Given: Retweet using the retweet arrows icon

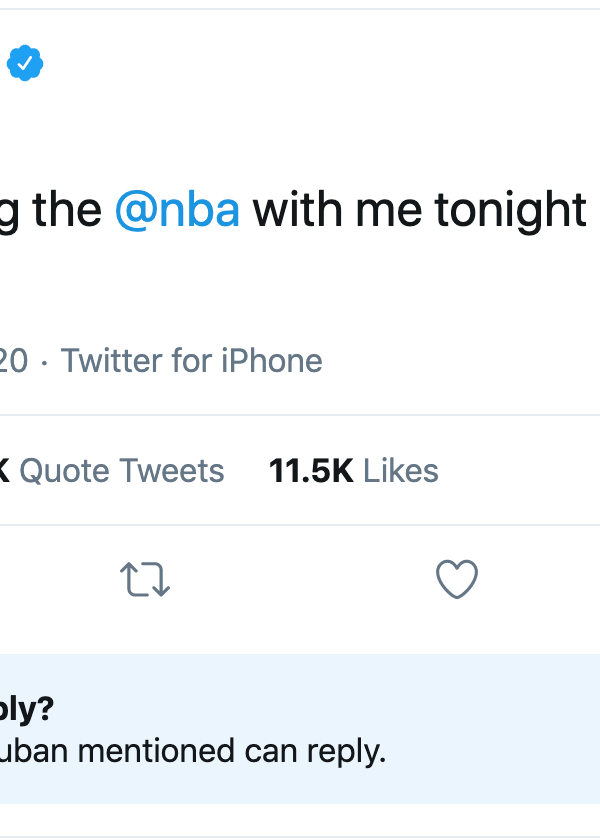Looking at the screenshot, I should pos(145,580).
